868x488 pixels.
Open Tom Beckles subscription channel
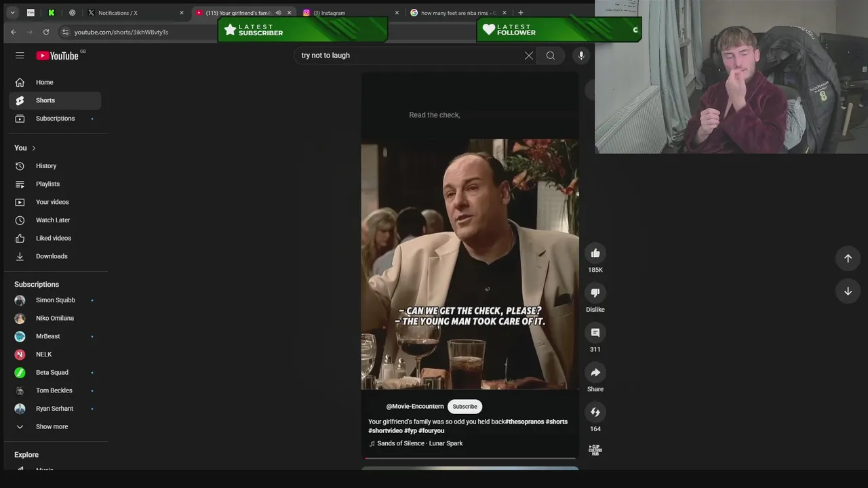55,390
